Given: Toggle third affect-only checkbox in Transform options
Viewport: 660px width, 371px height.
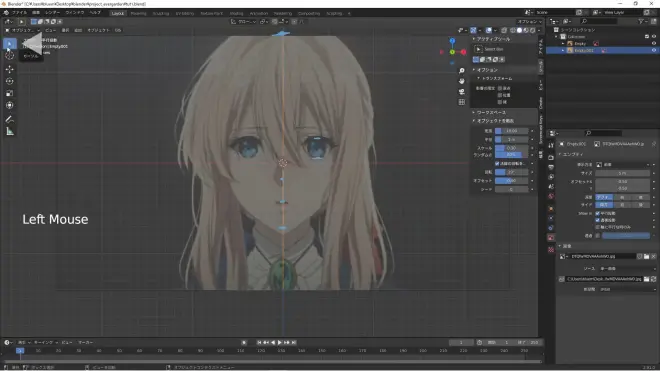Looking at the screenshot, I should (x=500, y=102).
